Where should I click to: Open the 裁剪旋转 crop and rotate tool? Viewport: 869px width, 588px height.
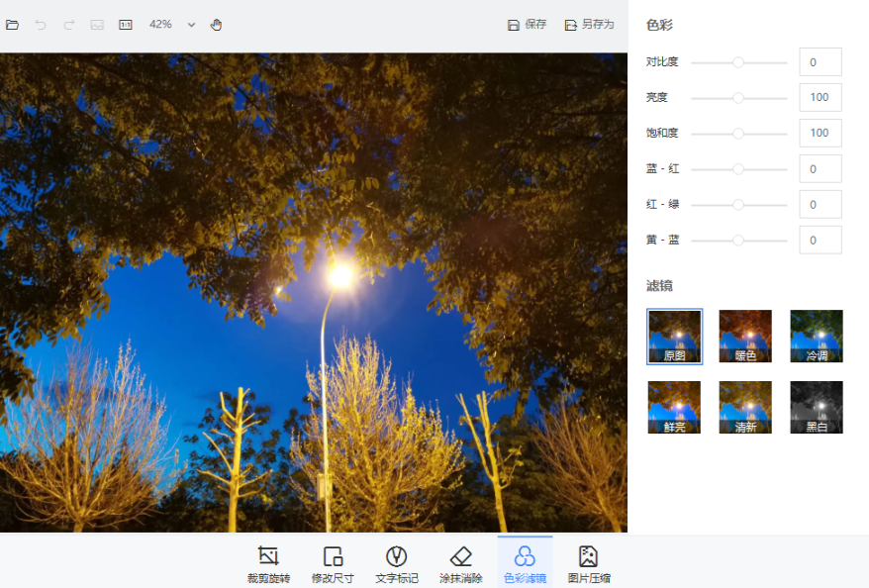point(268,563)
